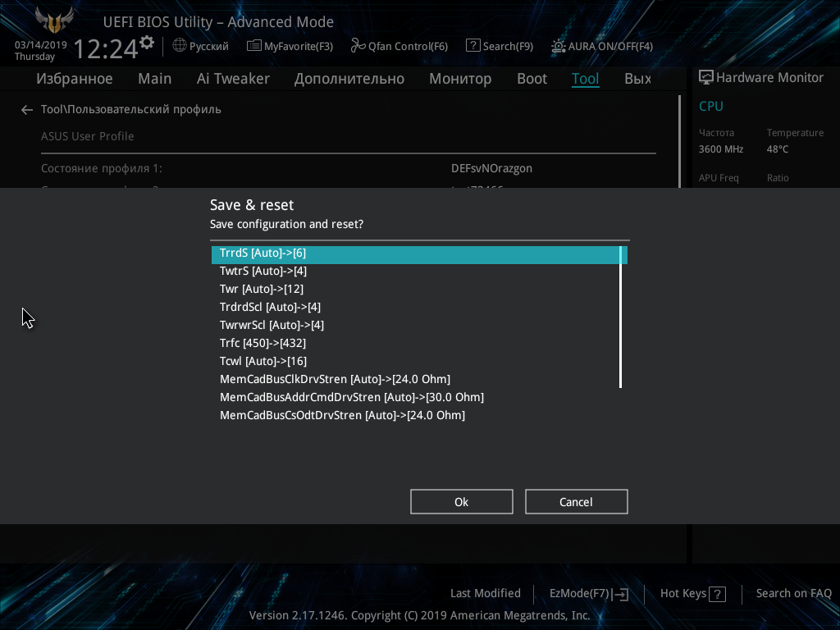Click the main page vertical scrollbar
The width and height of the screenshot is (840, 630).
coord(679,141)
